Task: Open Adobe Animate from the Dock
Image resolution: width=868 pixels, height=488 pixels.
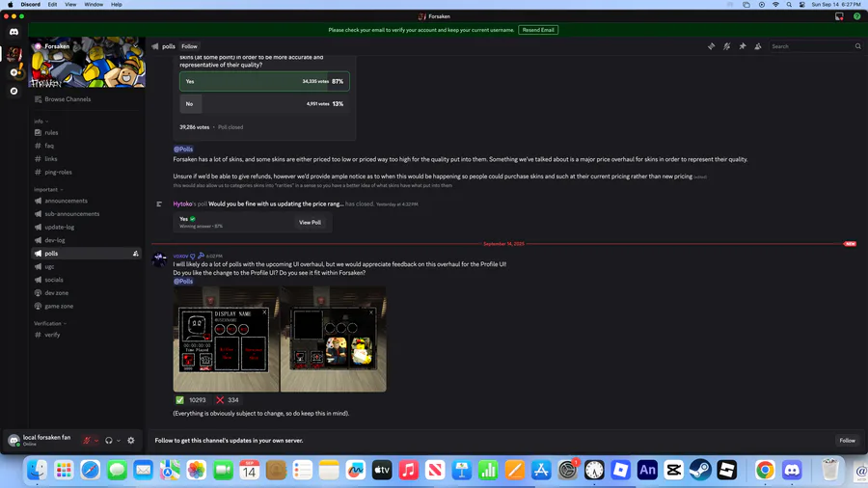Action: pyautogui.click(x=647, y=471)
